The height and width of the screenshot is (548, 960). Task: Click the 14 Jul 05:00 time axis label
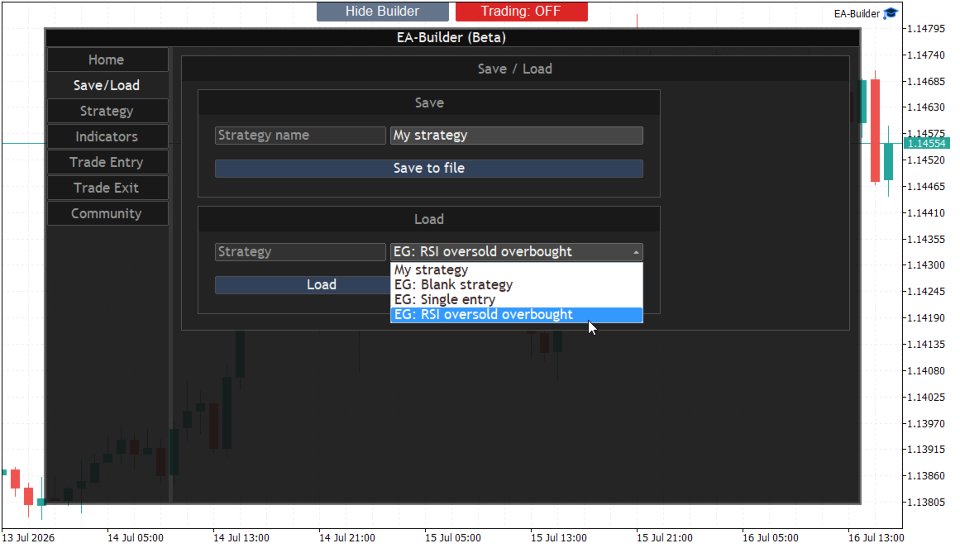(135, 538)
